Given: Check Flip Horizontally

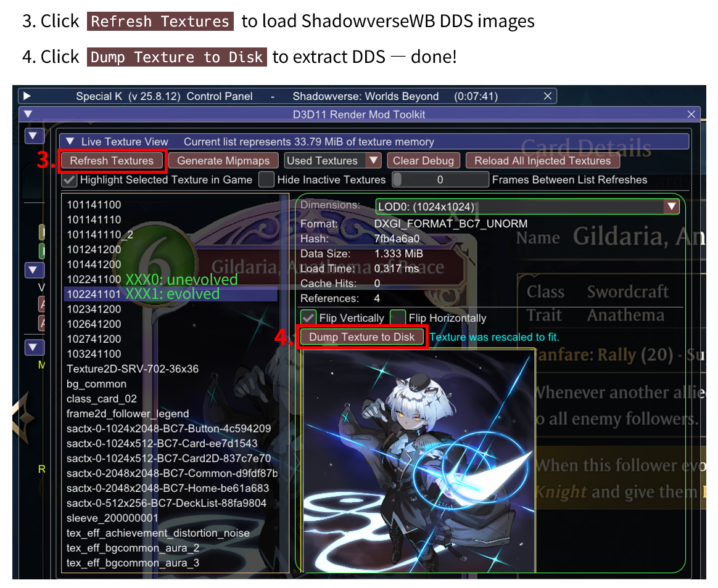Looking at the screenshot, I should pos(397,317).
